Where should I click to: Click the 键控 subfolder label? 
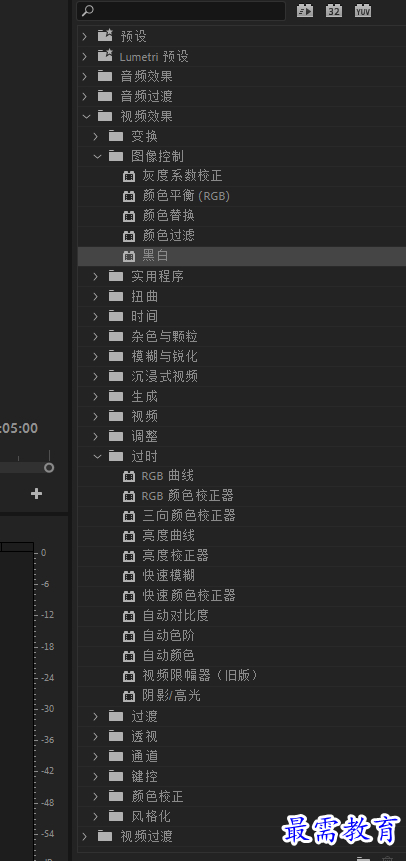[x=144, y=776]
